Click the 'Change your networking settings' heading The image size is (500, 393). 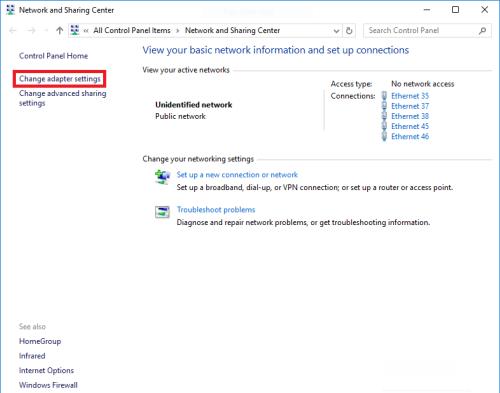click(x=198, y=159)
